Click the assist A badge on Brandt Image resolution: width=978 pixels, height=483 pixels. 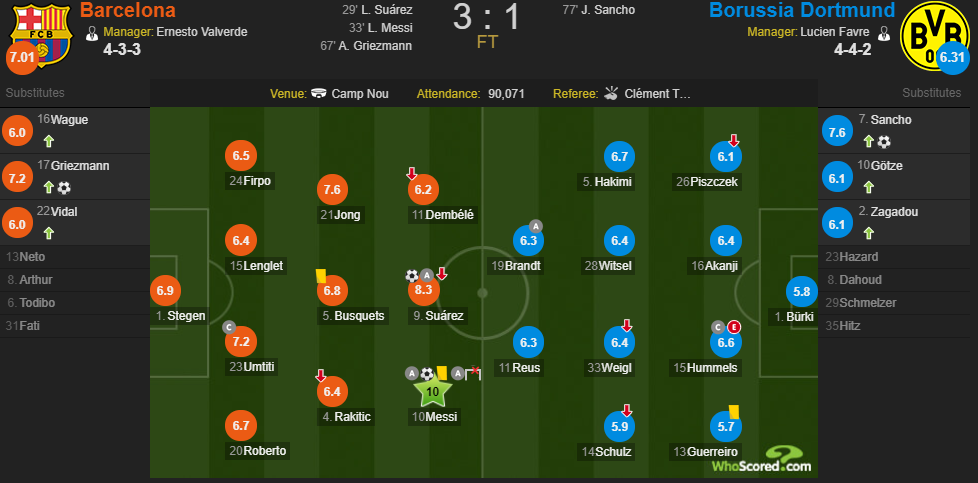(x=535, y=225)
